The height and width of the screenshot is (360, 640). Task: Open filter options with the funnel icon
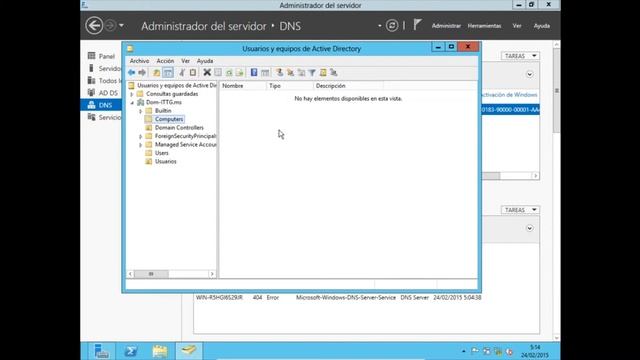tap(312, 73)
